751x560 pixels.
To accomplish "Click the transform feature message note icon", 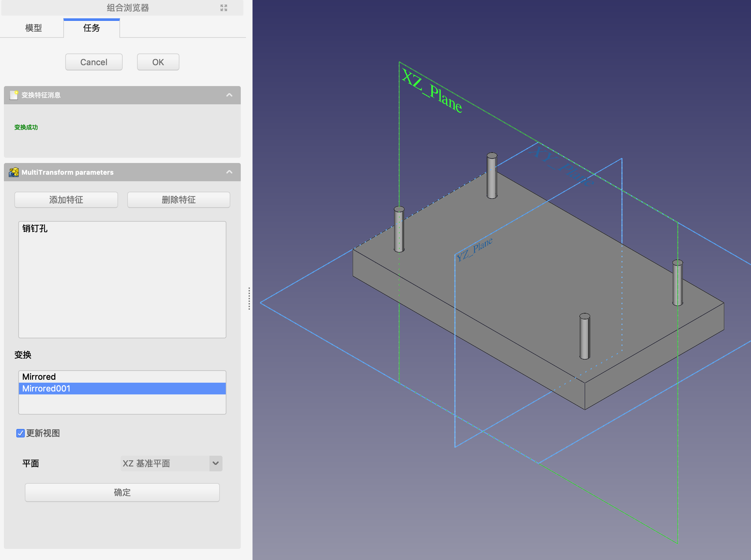I will tap(14, 95).
